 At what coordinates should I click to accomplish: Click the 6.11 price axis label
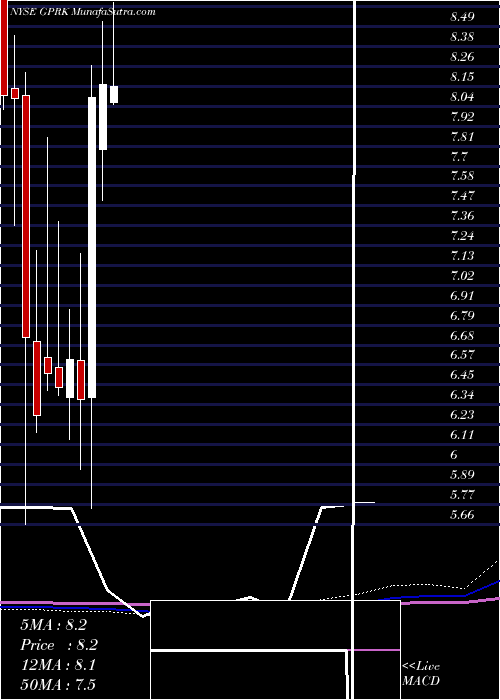(462, 435)
